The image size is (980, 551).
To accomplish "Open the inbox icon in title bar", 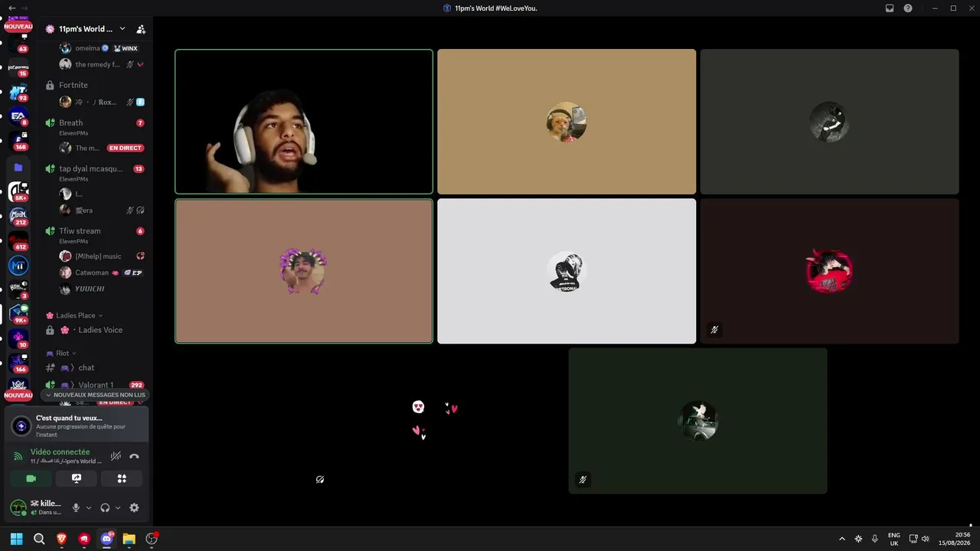I will pyautogui.click(x=890, y=8).
